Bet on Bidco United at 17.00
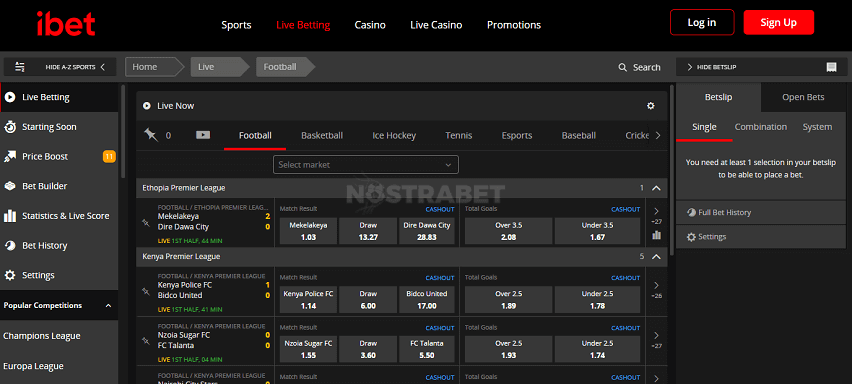852x384 pixels. pyautogui.click(x=427, y=300)
